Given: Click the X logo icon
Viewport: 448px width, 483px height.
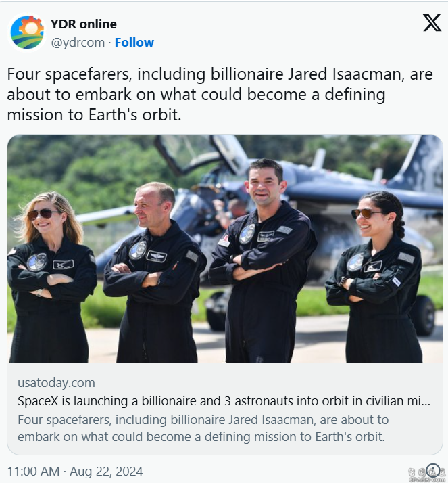Looking at the screenshot, I should (x=432, y=22).
